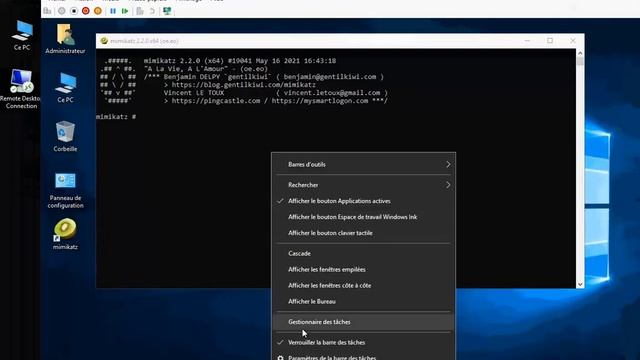Click the orange Save state toolbar icon
The width and height of the screenshot is (640, 360).
coord(98,11)
